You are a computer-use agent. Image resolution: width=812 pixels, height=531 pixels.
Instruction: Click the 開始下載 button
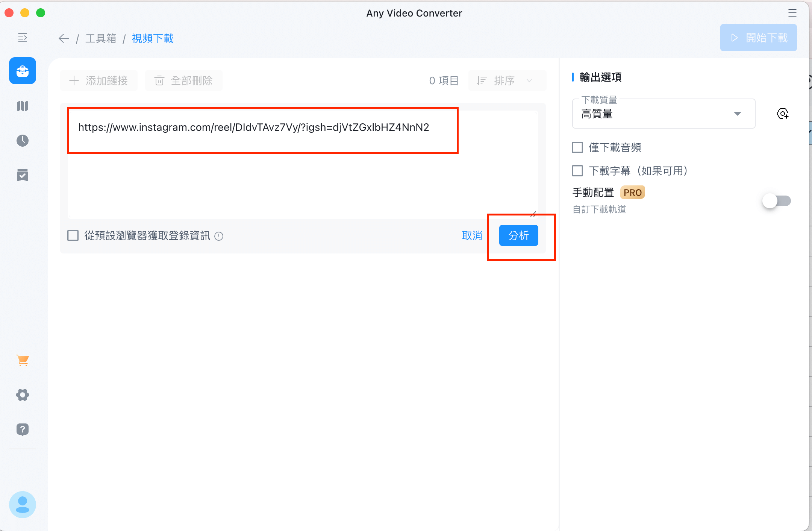[758, 38]
